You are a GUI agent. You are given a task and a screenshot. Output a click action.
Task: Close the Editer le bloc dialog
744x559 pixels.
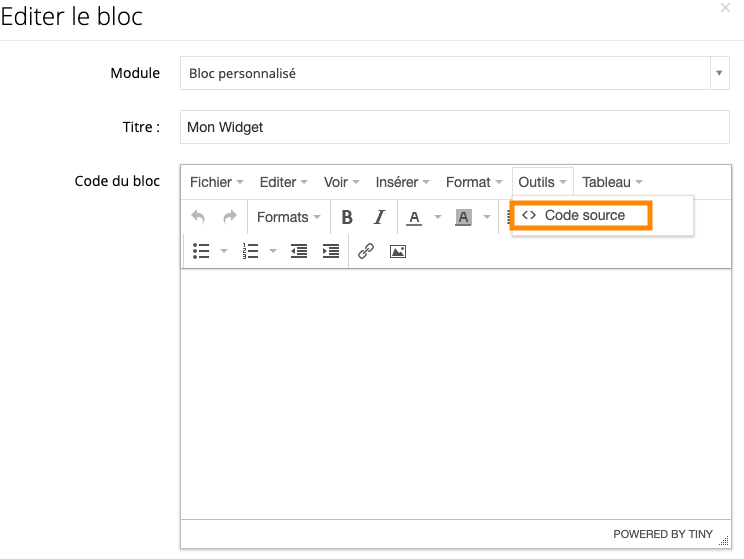coord(725,8)
